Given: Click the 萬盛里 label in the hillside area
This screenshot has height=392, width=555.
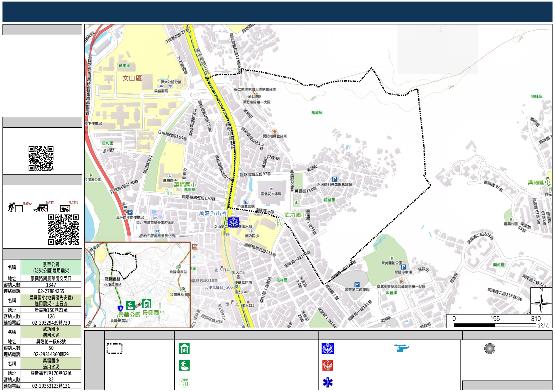Looking at the screenshot, I should tap(317, 113).
